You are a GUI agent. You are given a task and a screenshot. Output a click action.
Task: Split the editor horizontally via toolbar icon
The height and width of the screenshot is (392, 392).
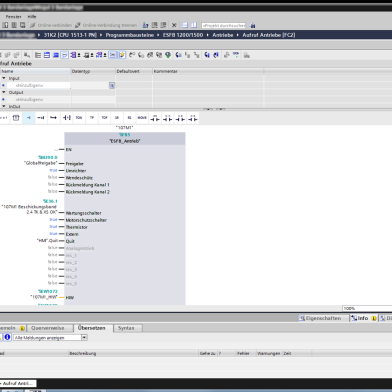click(185, 25)
